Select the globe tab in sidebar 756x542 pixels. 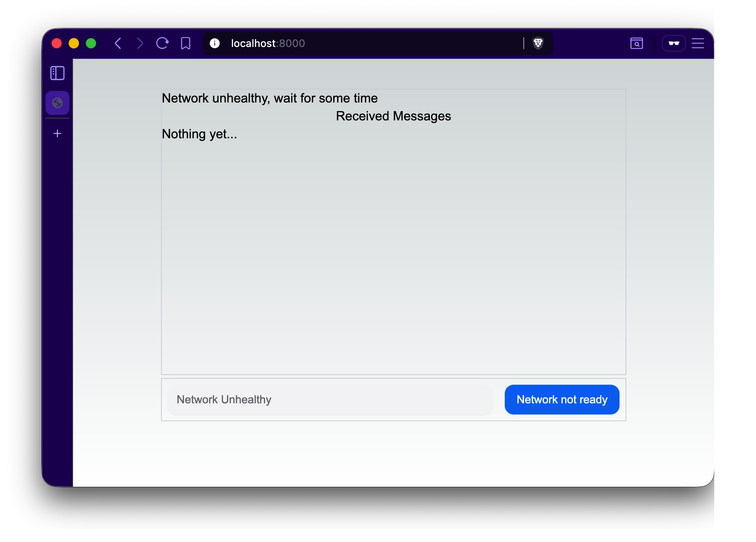click(57, 103)
